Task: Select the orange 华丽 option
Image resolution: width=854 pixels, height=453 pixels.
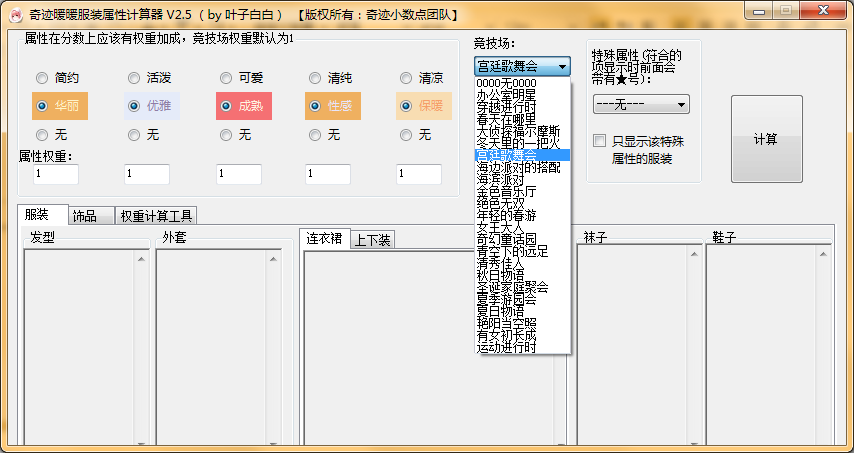Action: click(42, 106)
